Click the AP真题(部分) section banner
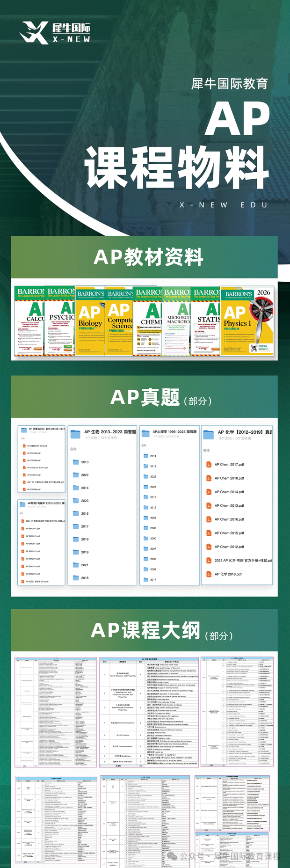Image resolution: width=290 pixels, height=868 pixels. click(x=145, y=397)
